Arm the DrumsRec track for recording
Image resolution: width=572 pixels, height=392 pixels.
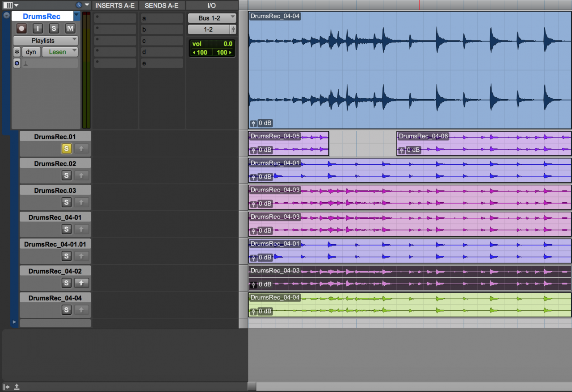pyautogui.click(x=21, y=29)
